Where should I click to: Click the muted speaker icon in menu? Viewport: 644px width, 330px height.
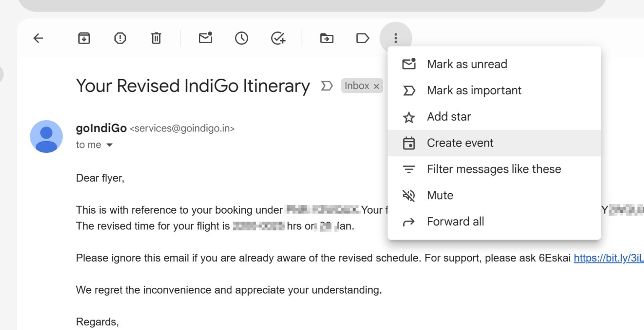coord(409,196)
